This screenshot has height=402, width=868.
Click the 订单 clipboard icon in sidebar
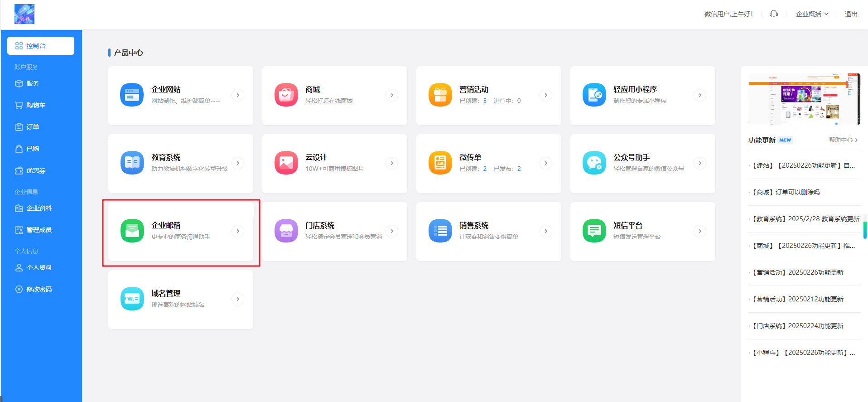(19, 127)
